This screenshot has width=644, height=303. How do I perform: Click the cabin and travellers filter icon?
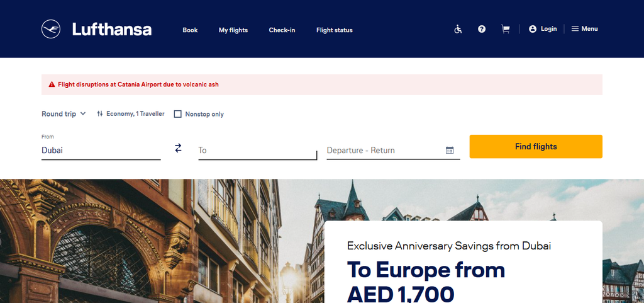pos(100,114)
